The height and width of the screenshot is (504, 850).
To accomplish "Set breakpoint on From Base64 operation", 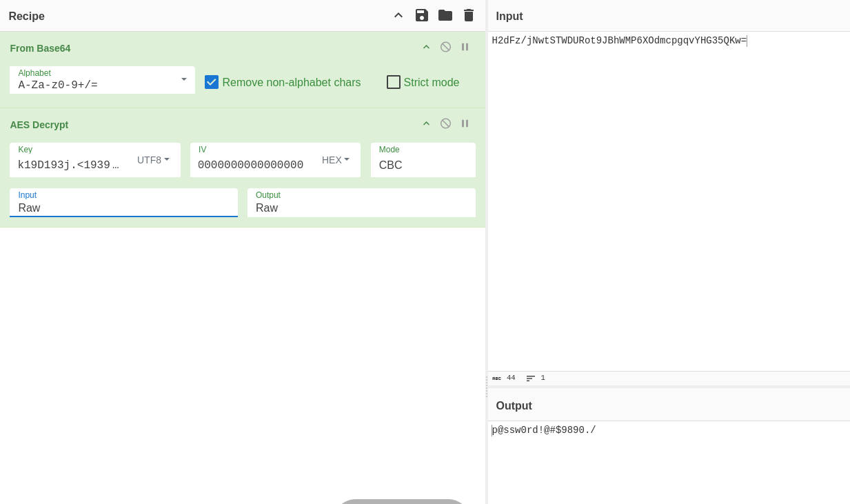I will click(465, 47).
